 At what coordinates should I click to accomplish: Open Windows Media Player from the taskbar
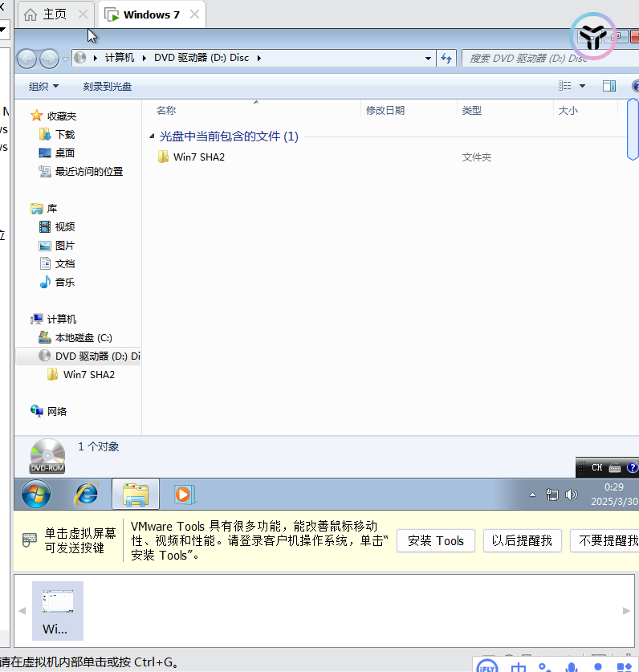click(185, 494)
